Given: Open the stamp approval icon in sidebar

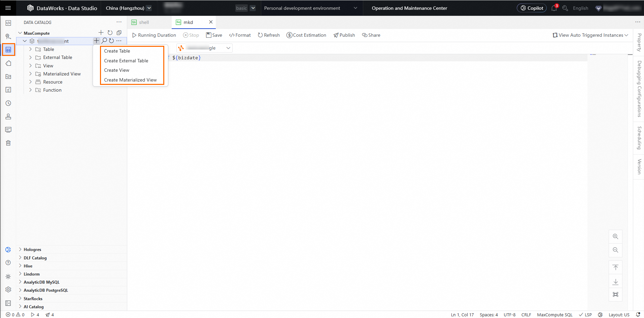Looking at the screenshot, I should [x=8, y=117].
